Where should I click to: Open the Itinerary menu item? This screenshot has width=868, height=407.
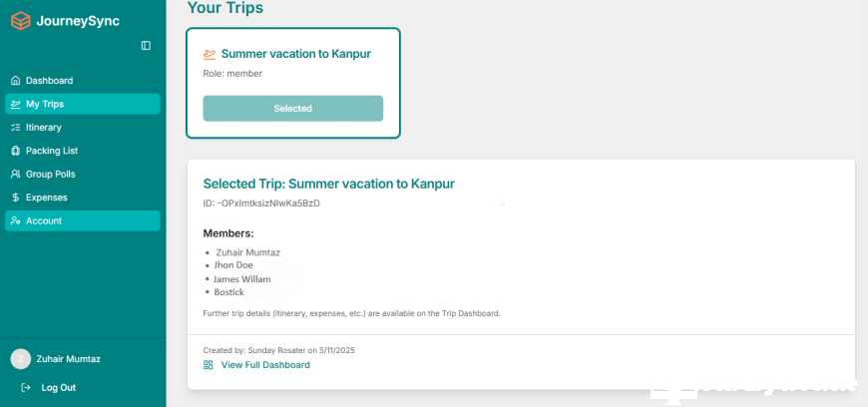pyautogui.click(x=44, y=128)
